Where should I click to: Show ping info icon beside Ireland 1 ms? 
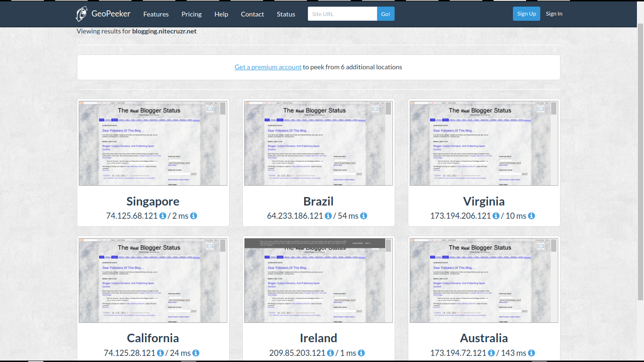(x=361, y=353)
